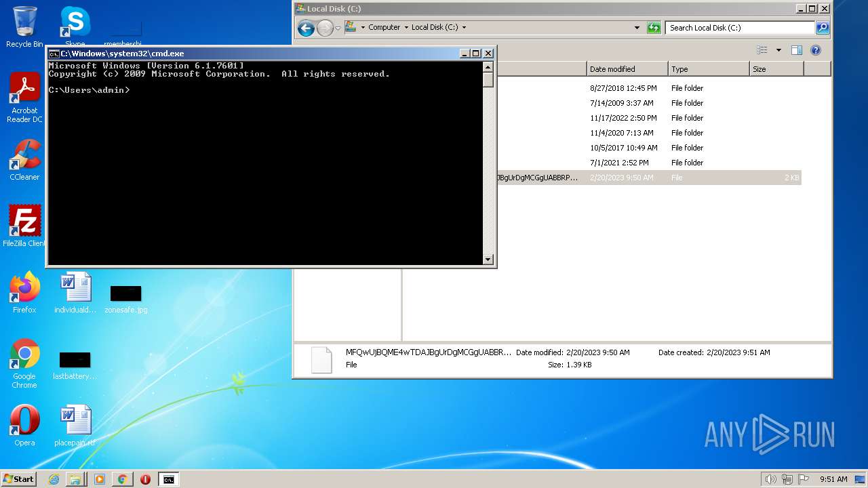The height and width of the screenshot is (488, 868).
Task: Click the Start button
Action: (x=18, y=479)
